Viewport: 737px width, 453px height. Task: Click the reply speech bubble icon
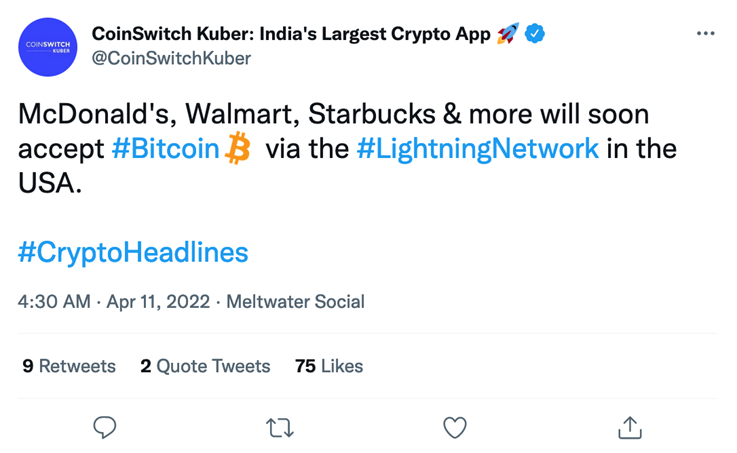click(104, 428)
